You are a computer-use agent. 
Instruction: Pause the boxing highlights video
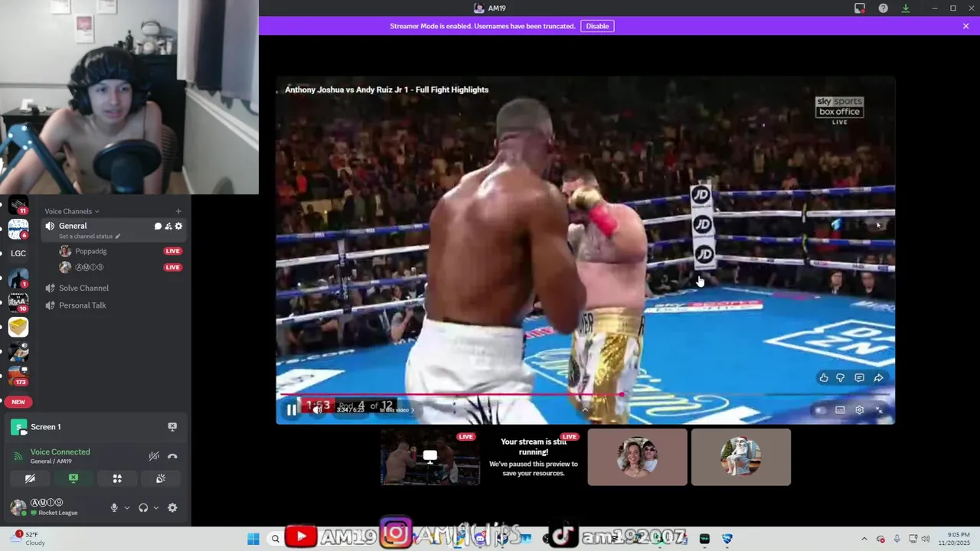click(x=291, y=410)
